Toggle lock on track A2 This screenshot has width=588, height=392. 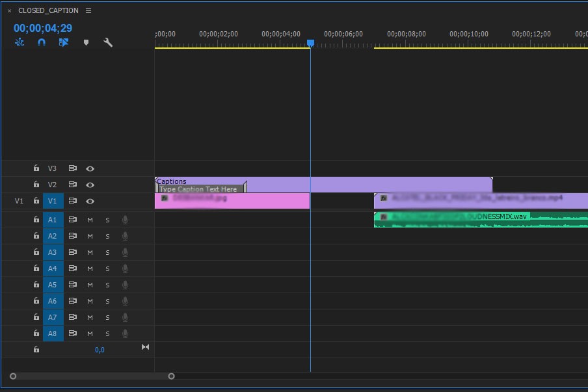[x=36, y=236]
